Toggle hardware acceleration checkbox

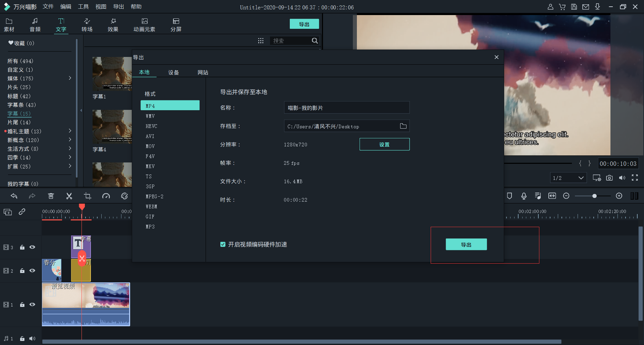click(223, 245)
